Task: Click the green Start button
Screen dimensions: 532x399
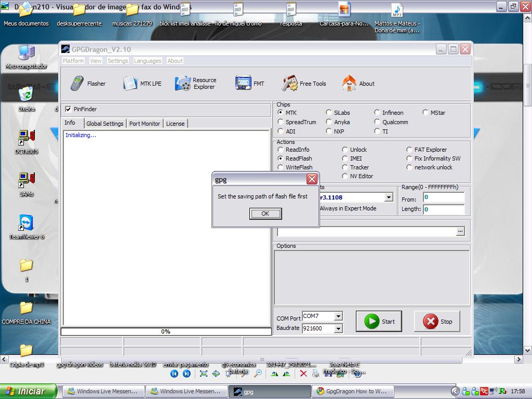Action: pos(379,321)
